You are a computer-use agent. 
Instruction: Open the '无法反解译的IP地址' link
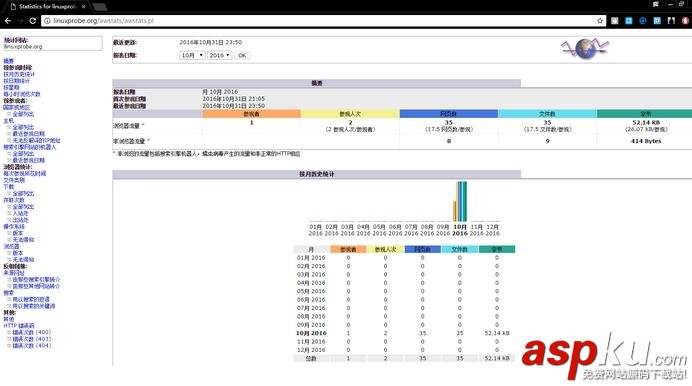tap(36, 140)
